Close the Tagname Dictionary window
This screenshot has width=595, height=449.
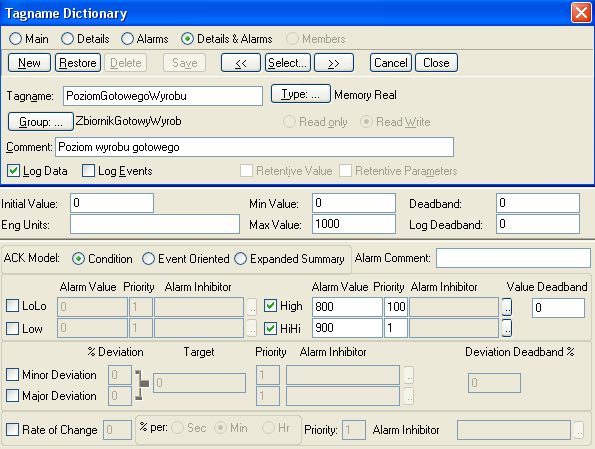[x=581, y=13]
